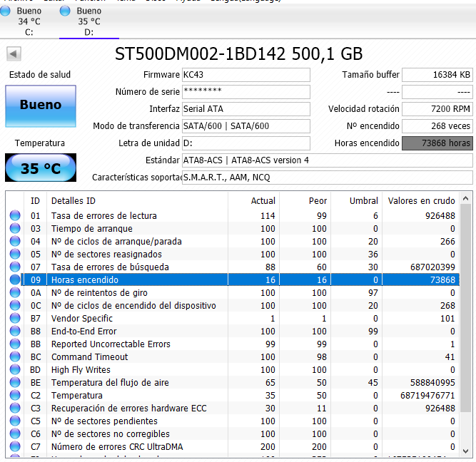
Task: Click the previous disk arrow button
Action: coord(14,54)
